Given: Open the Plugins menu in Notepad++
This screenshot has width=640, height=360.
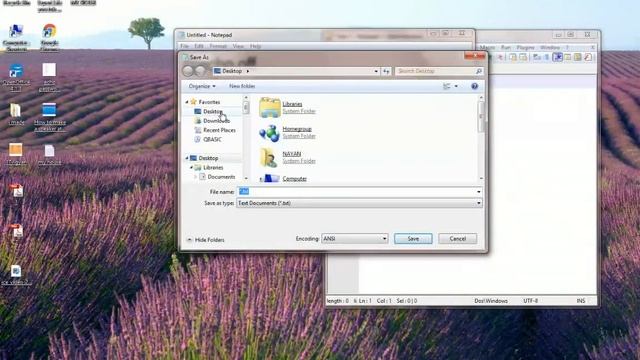Looking at the screenshot, I should [525, 48].
